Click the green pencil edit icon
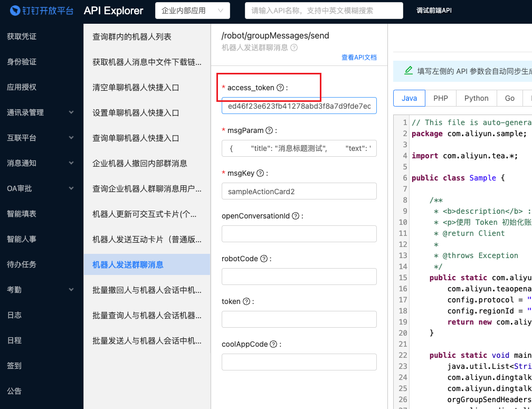 (x=408, y=71)
